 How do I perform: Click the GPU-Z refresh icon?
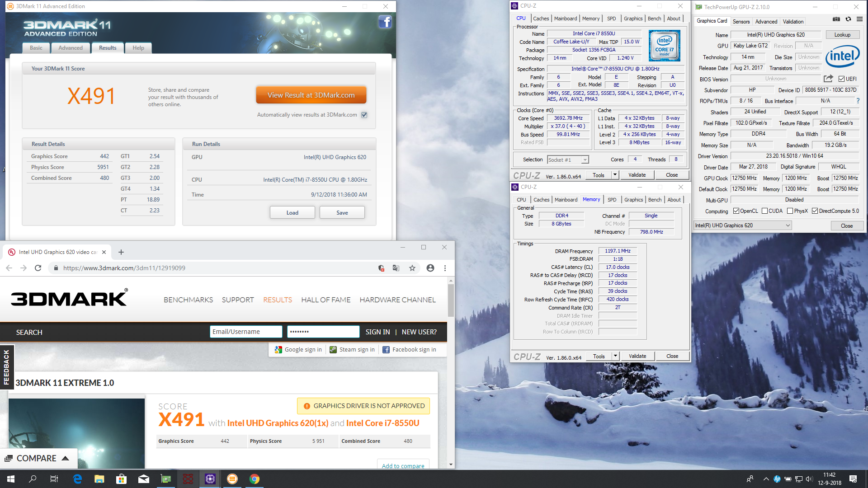coord(848,19)
